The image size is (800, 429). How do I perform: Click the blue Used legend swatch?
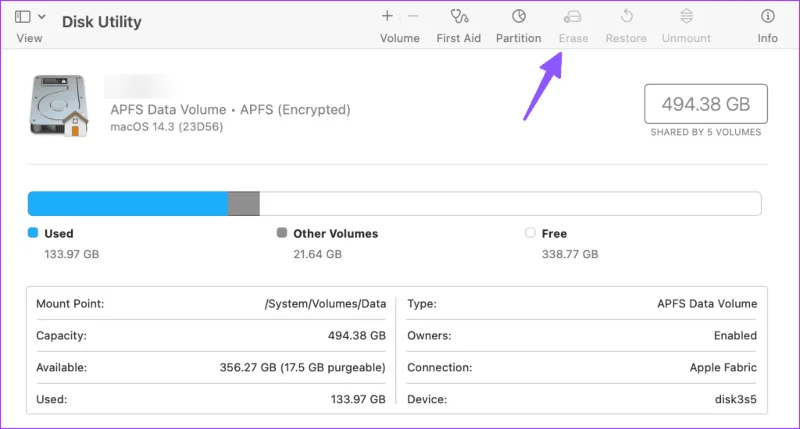point(33,233)
